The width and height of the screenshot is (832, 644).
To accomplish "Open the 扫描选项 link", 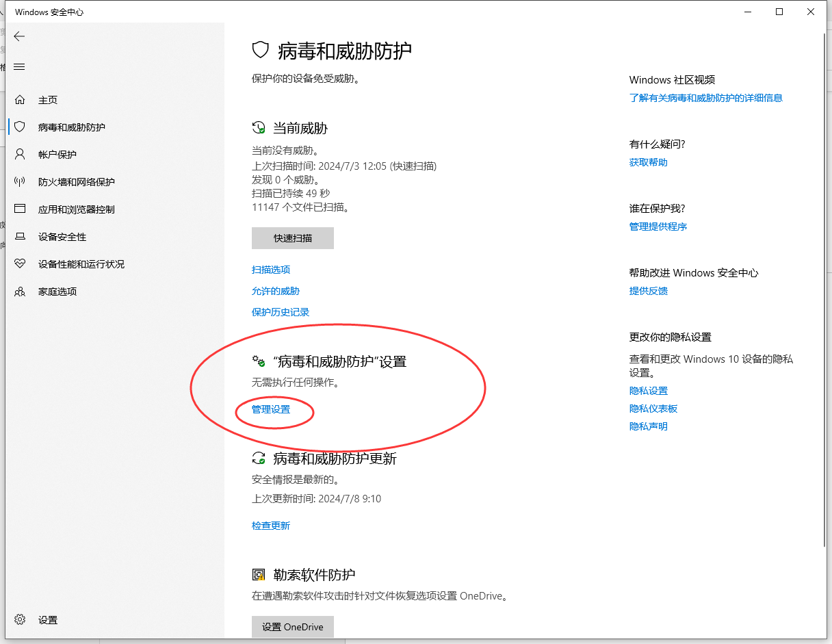I will [x=271, y=270].
